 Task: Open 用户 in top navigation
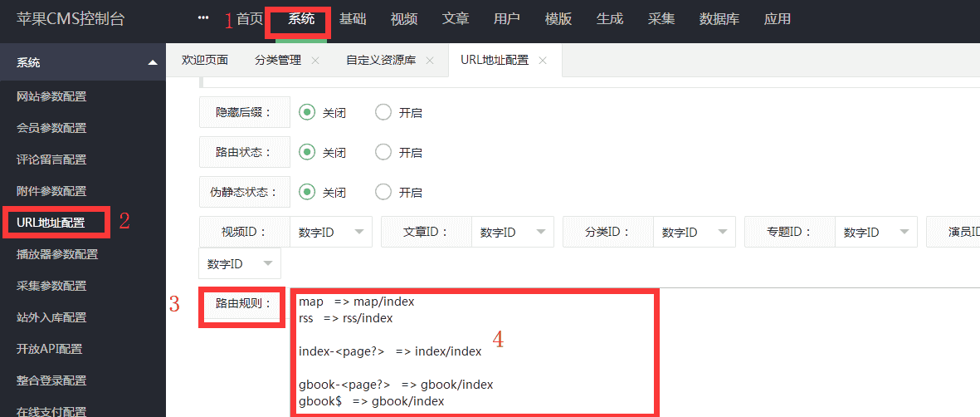click(507, 19)
